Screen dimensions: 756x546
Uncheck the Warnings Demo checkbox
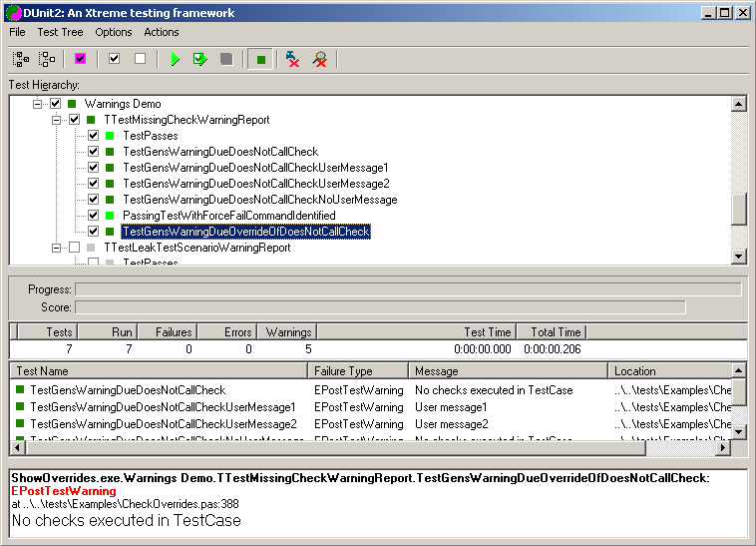tap(56, 103)
